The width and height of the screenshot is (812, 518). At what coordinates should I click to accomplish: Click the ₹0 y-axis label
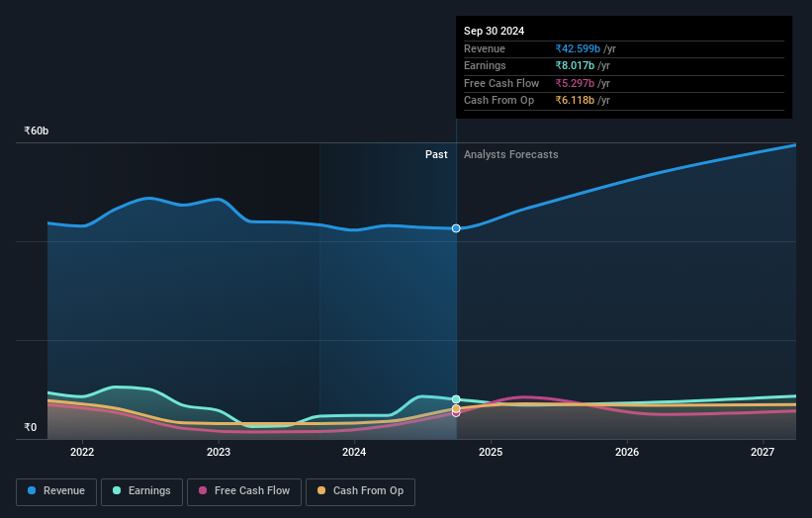point(30,427)
